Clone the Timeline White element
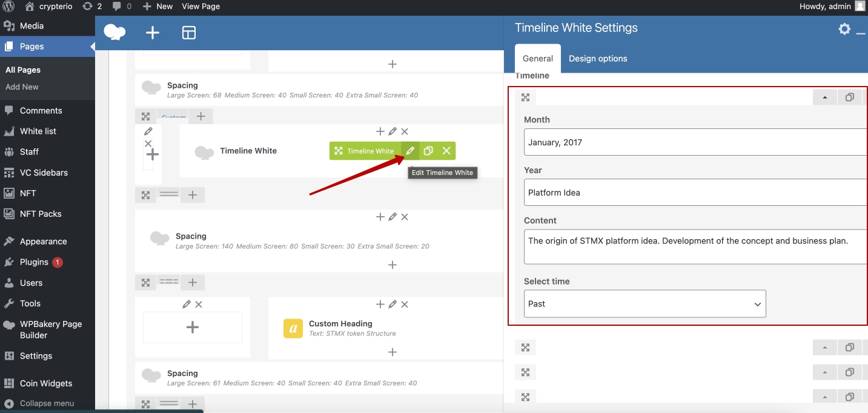Image resolution: width=868 pixels, height=413 pixels. click(428, 151)
